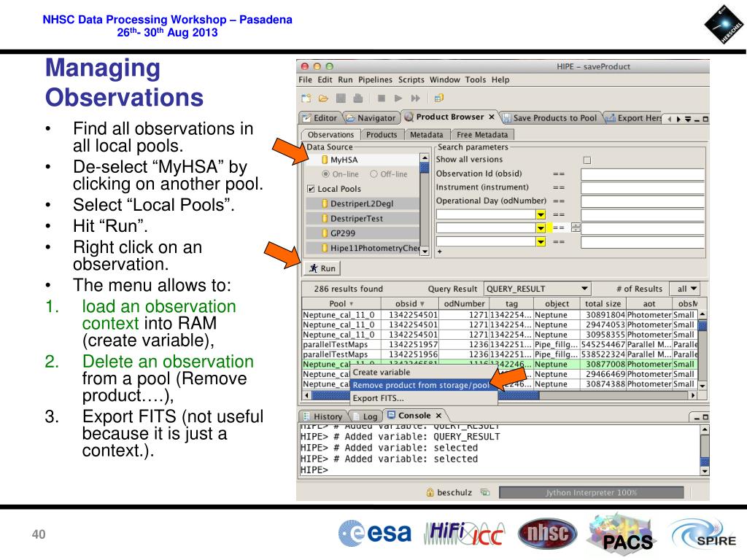Open the # of Results 'all' dropdown

click(686, 289)
